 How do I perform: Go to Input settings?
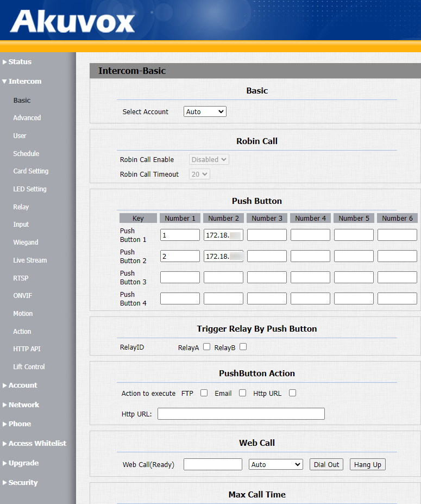(x=21, y=225)
